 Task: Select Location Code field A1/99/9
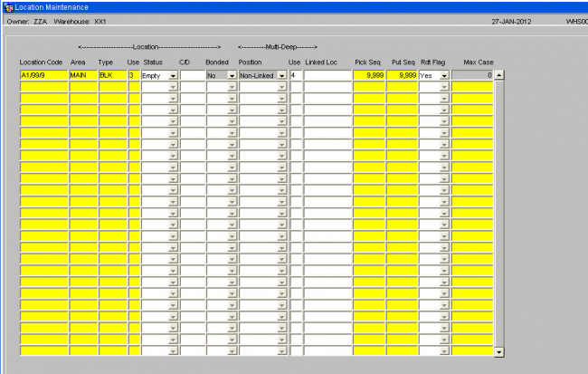(x=44, y=75)
